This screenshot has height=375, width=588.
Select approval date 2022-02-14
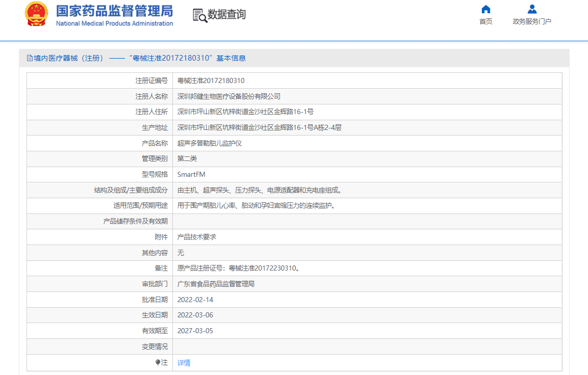tap(195, 299)
